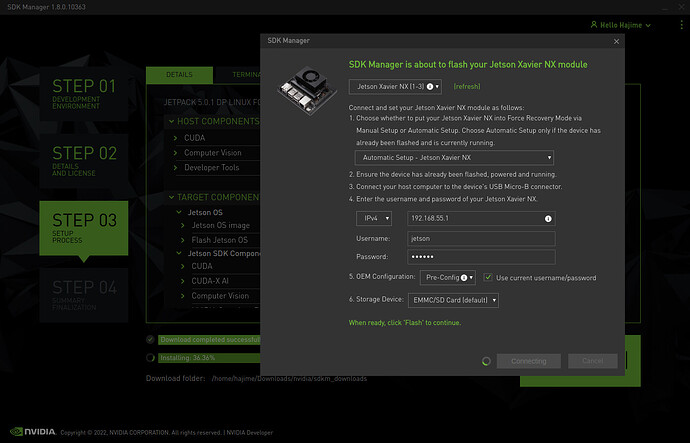The width and height of the screenshot is (690, 443).
Task: Expand host Computer Vision row
Action: [x=176, y=153]
